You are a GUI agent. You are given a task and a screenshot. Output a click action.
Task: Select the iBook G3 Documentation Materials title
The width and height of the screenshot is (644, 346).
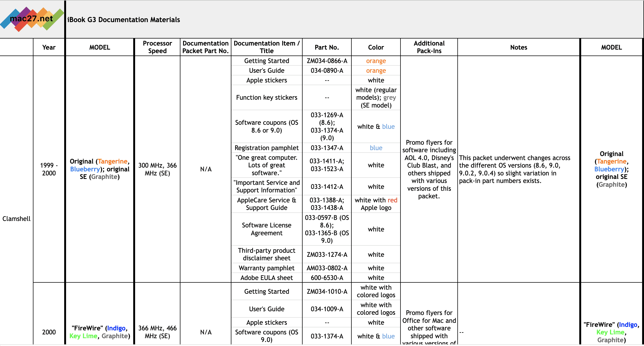[123, 19]
